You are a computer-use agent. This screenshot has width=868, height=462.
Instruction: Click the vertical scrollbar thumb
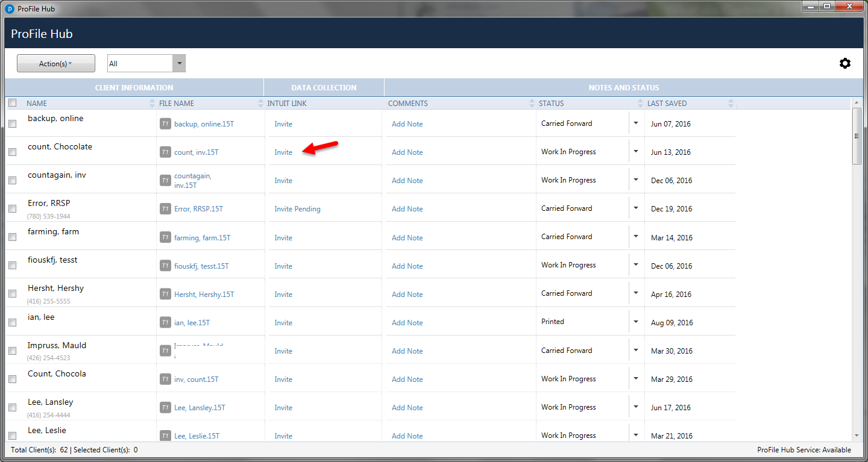point(857,136)
